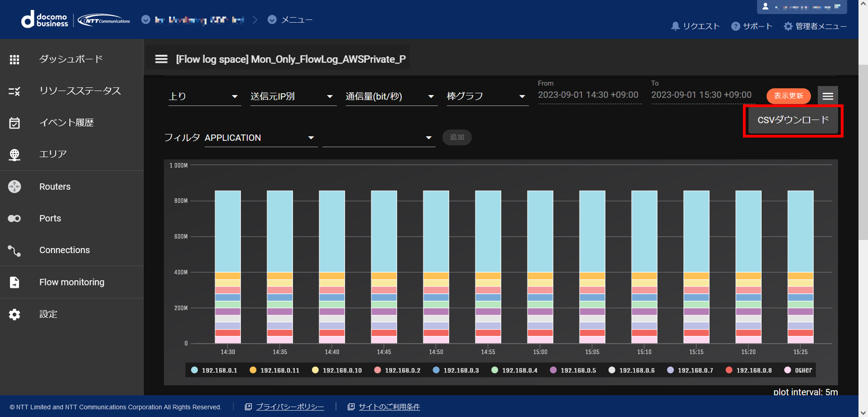This screenshot has width=868, height=417.
Task: Click legend label 192.168.0.5
Action: tap(578, 370)
